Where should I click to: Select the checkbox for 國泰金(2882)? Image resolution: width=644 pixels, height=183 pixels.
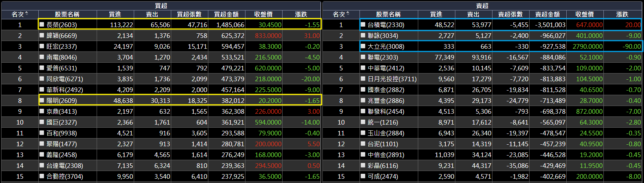(x=363, y=89)
